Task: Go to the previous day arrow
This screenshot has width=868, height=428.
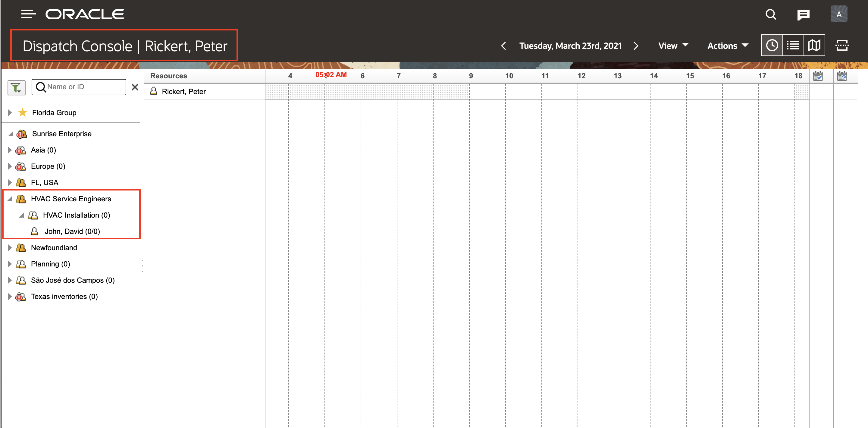Action: (503, 46)
